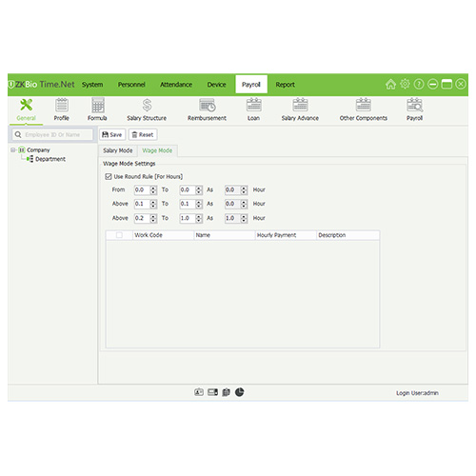Adjust the Above 0.1 spinner arrows
Screen dimensions: 476x476
point(153,204)
